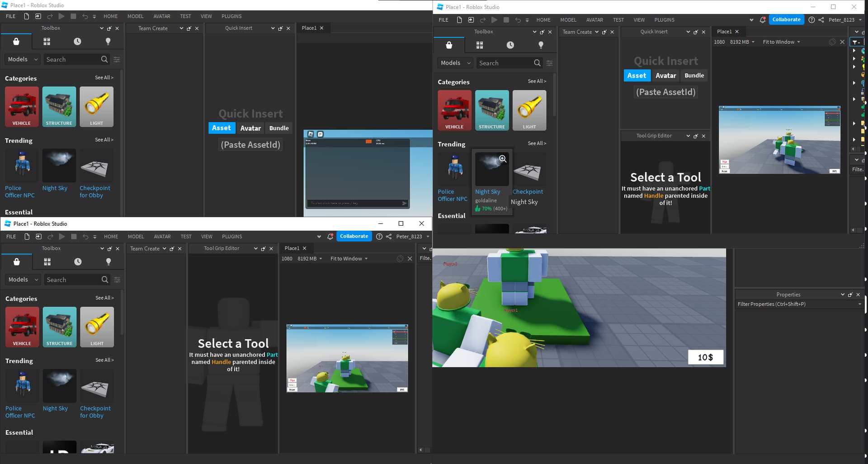Open Fit to Window dropdown in bottom-left window

[x=349, y=259]
